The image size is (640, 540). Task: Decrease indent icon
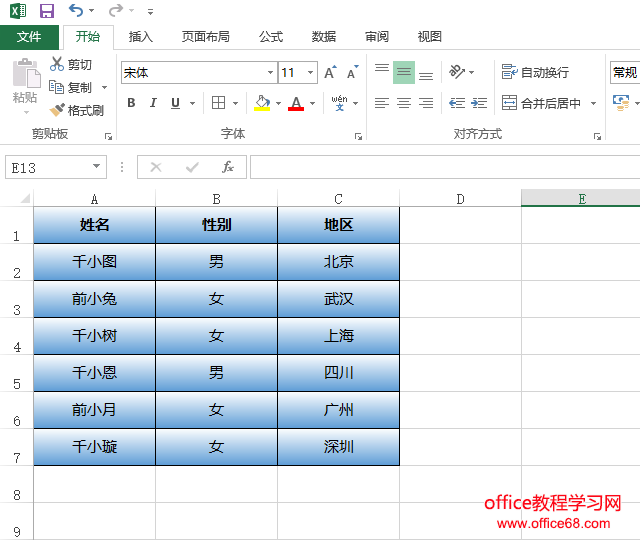[x=457, y=103]
